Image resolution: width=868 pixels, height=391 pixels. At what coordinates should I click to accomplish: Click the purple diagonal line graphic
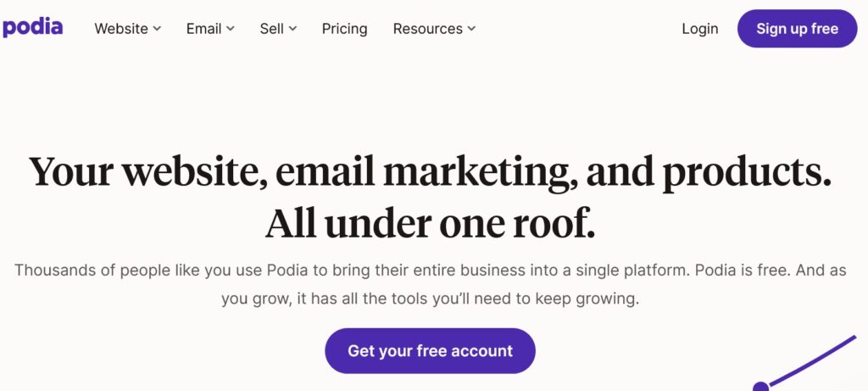tap(812, 360)
